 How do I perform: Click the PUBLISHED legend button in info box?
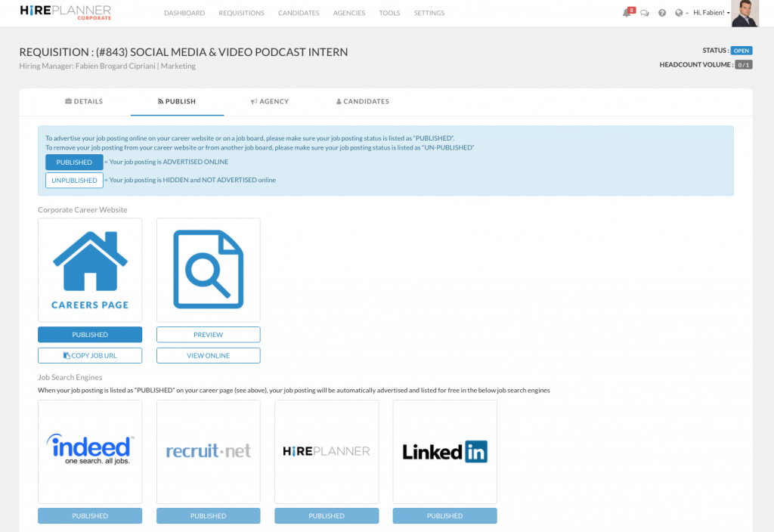coord(74,162)
